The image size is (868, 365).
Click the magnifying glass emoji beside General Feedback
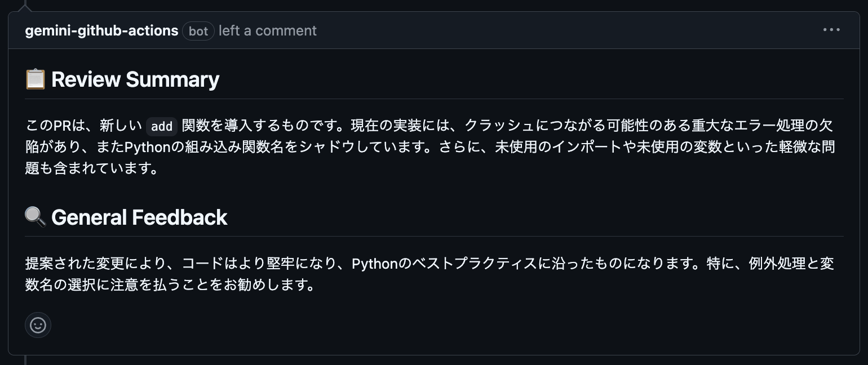coord(36,216)
